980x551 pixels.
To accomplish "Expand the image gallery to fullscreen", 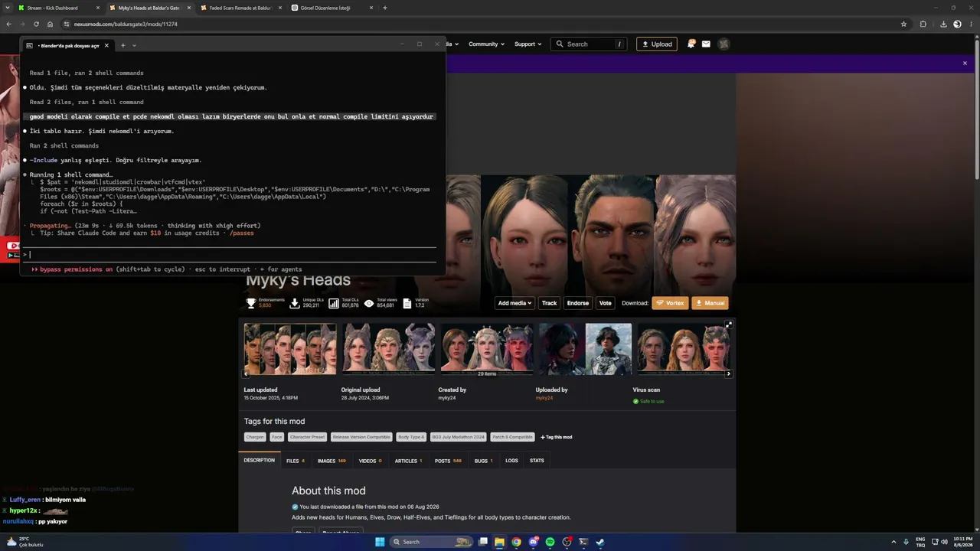I will [x=728, y=324].
